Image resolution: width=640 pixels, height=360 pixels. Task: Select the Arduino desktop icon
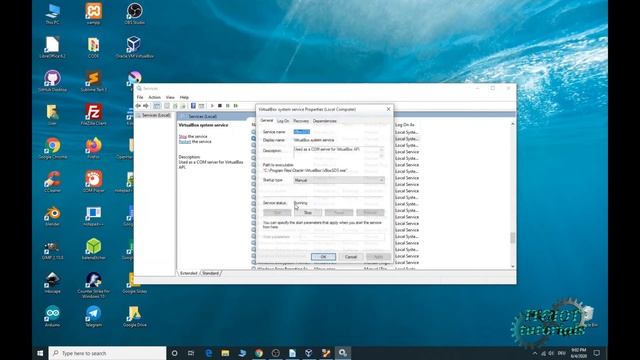coord(53,316)
